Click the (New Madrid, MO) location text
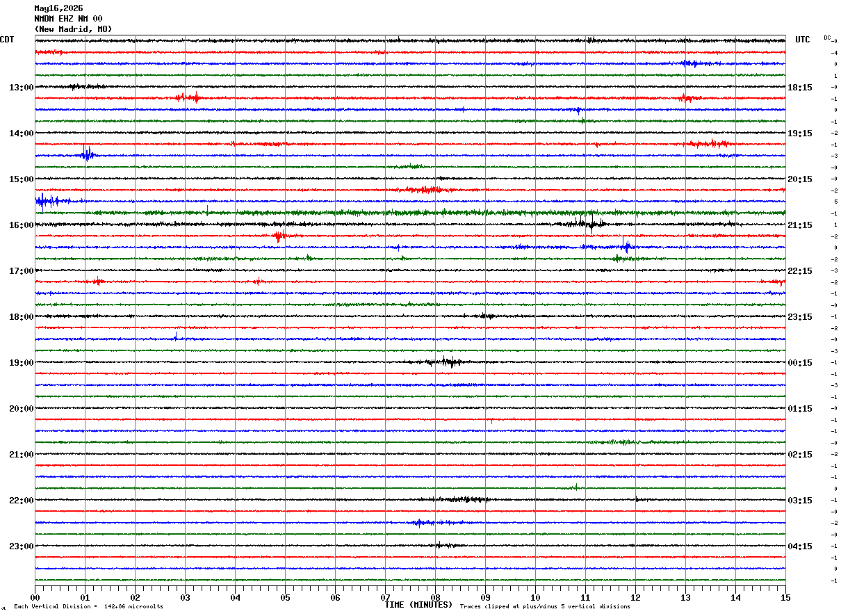Viewport: 841px width, 616px height. coord(73,29)
